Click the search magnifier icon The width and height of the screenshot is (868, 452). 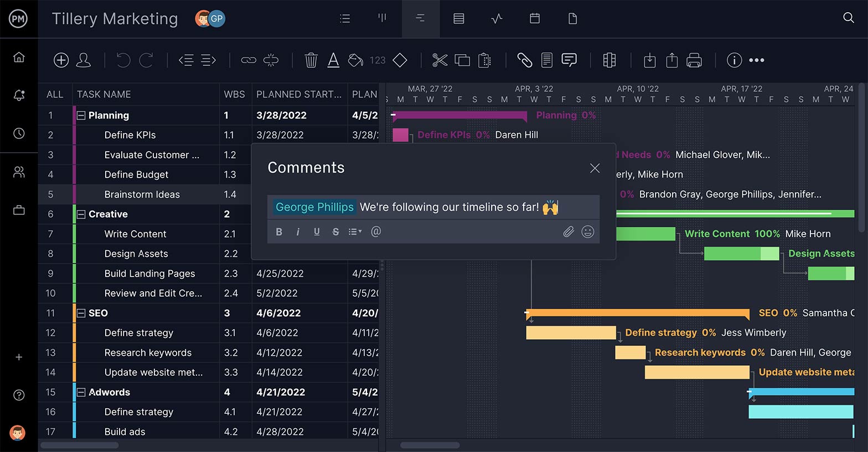(848, 18)
